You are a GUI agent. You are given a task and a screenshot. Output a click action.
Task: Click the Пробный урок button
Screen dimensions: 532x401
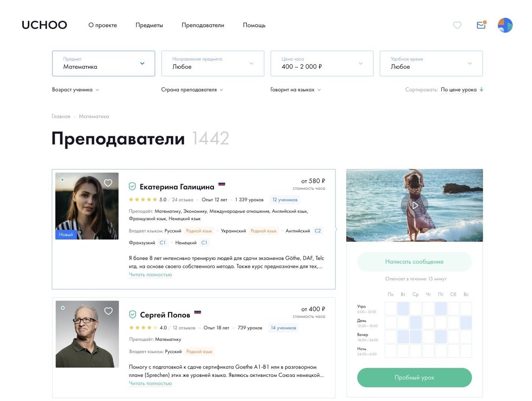(x=414, y=378)
